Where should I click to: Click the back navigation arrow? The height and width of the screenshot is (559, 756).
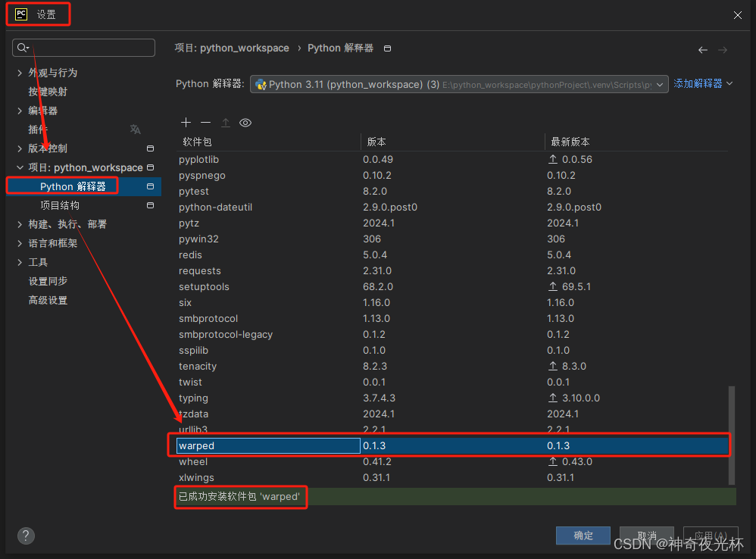point(703,50)
